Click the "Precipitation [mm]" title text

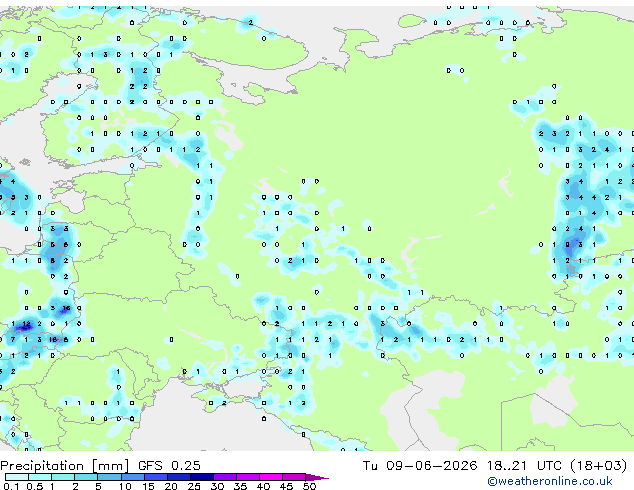tap(65, 466)
